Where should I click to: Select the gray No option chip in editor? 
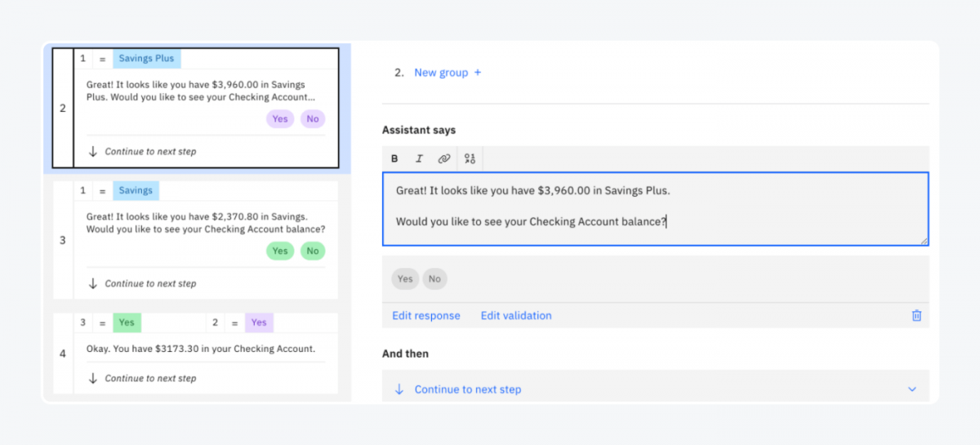[434, 279]
